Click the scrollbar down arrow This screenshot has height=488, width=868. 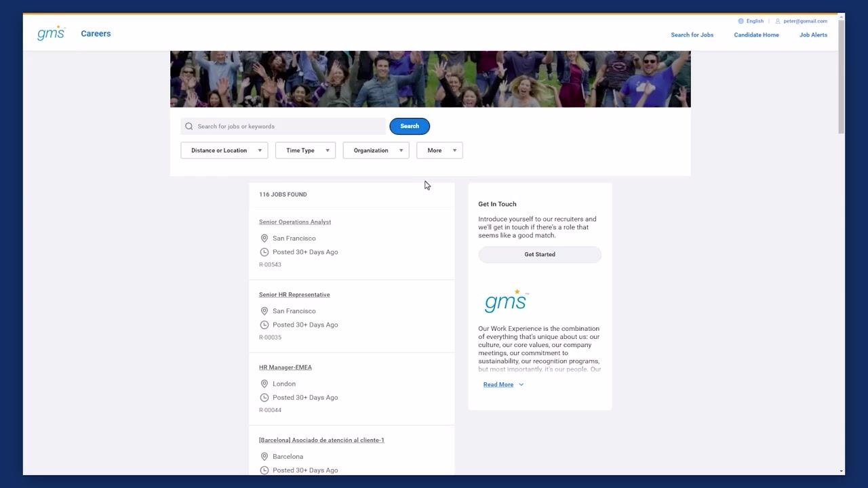pos(841,471)
